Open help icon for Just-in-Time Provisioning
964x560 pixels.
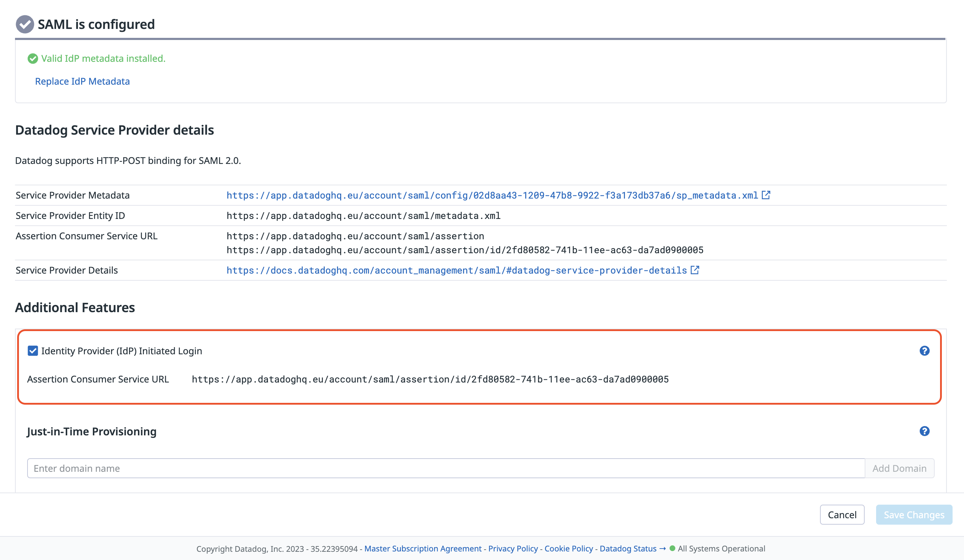click(x=924, y=431)
